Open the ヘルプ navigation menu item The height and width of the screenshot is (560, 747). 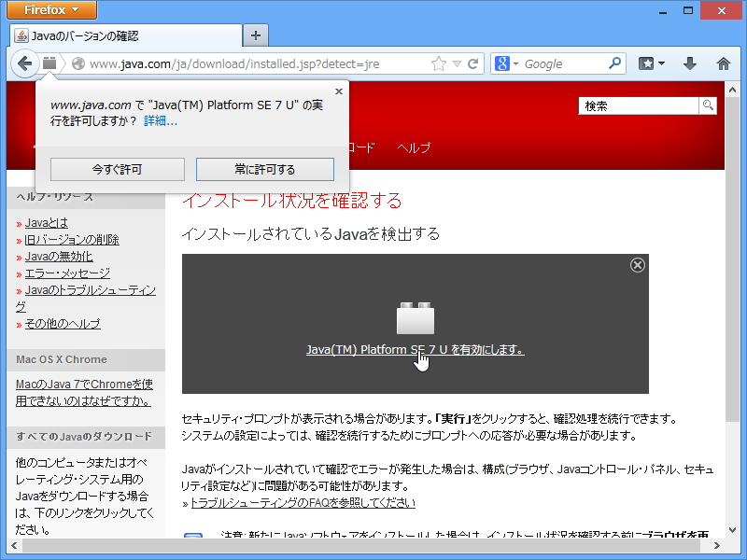416,147
